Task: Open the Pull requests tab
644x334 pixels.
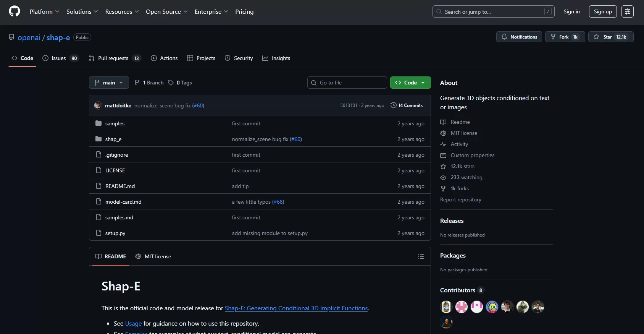Action: 114,58
